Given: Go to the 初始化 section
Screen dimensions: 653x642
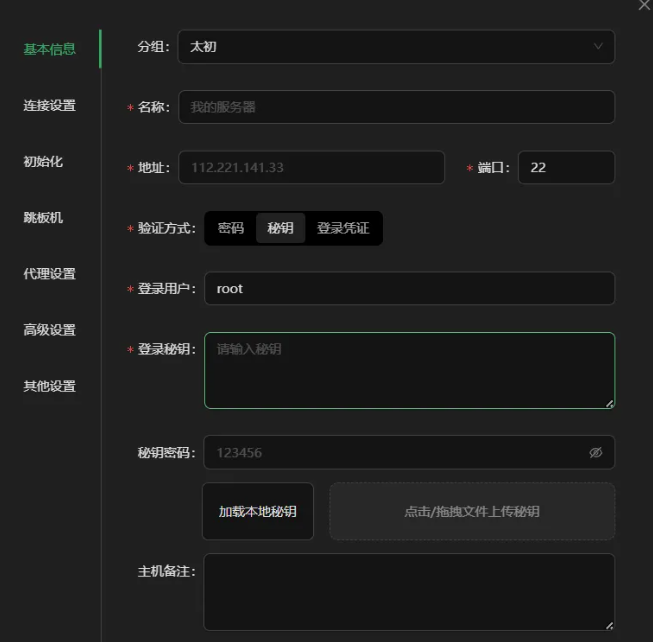Looking at the screenshot, I should pyautogui.click(x=43, y=161).
